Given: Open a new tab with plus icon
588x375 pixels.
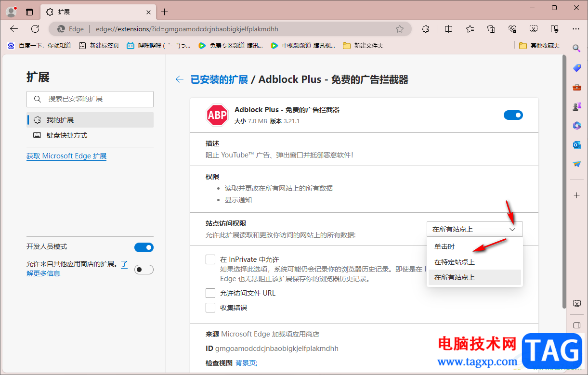Looking at the screenshot, I should click(x=165, y=12).
